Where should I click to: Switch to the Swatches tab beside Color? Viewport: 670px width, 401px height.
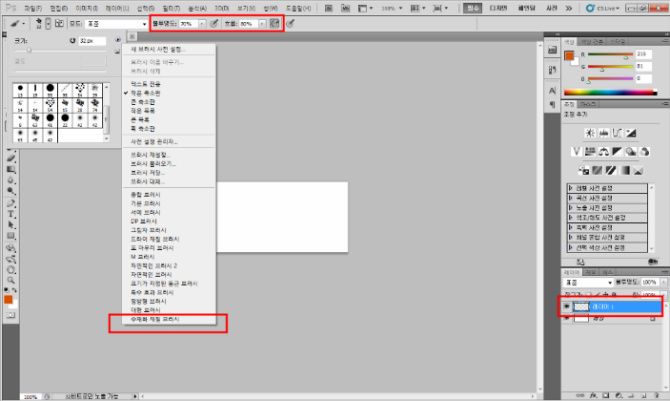point(592,41)
